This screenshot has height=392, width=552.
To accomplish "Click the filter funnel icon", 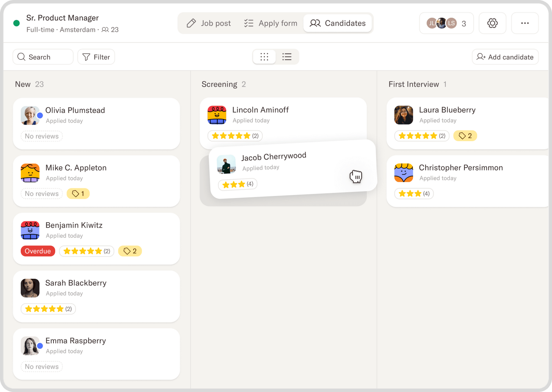I will pos(86,57).
